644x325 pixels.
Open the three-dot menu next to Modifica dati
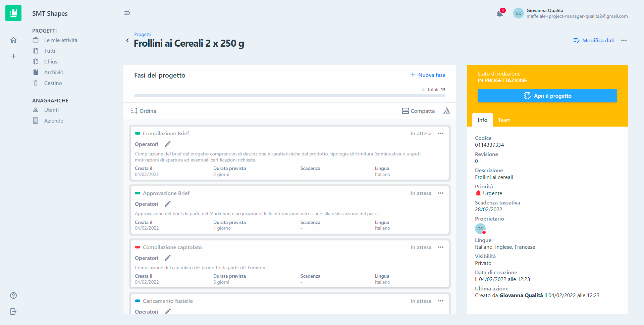click(624, 40)
